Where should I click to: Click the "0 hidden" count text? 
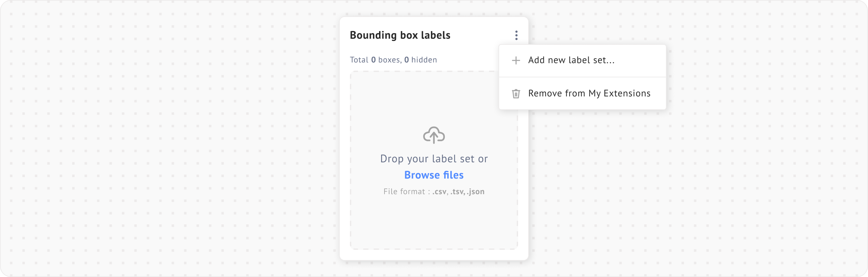coord(420,60)
